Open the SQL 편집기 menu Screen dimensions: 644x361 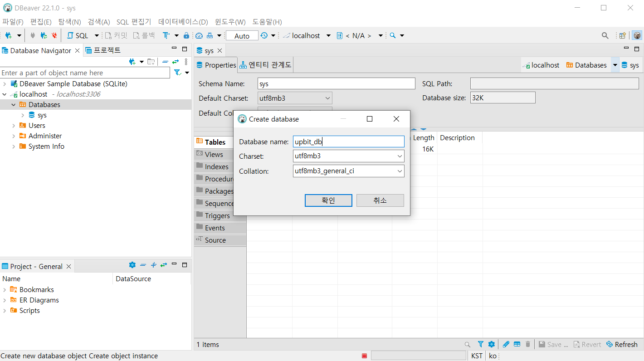(x=134, y=22)
